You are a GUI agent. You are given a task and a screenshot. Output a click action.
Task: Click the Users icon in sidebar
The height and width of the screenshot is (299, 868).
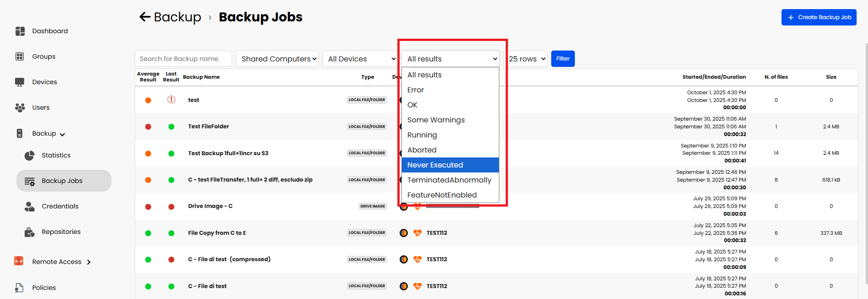point(20,107)
